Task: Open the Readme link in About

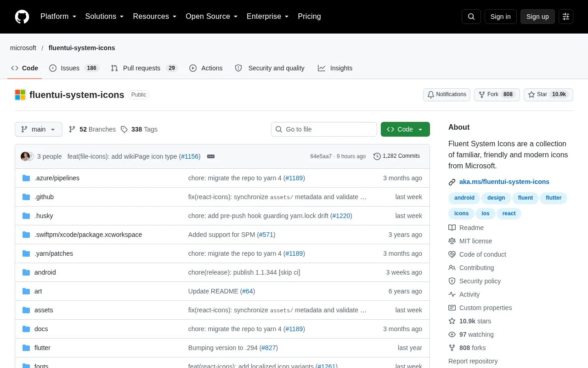Action: [x=466, y=228]
